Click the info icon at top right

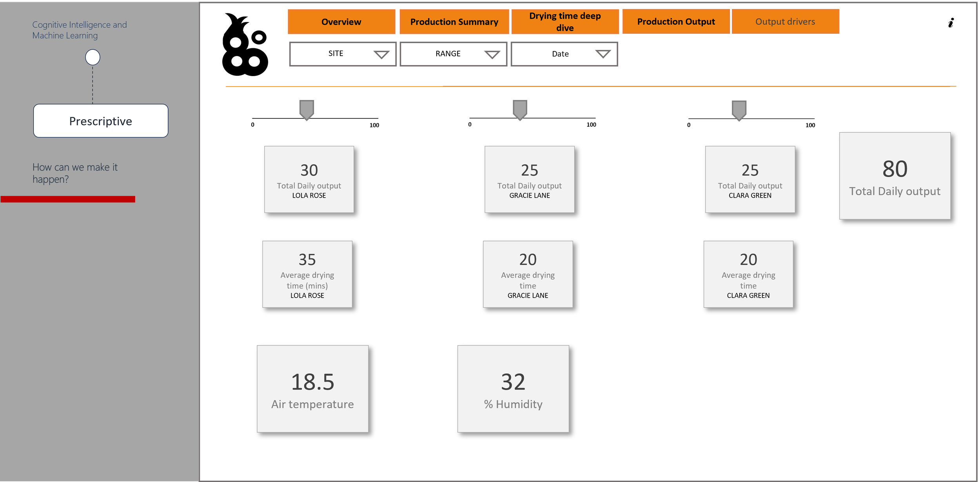[951, 23]
